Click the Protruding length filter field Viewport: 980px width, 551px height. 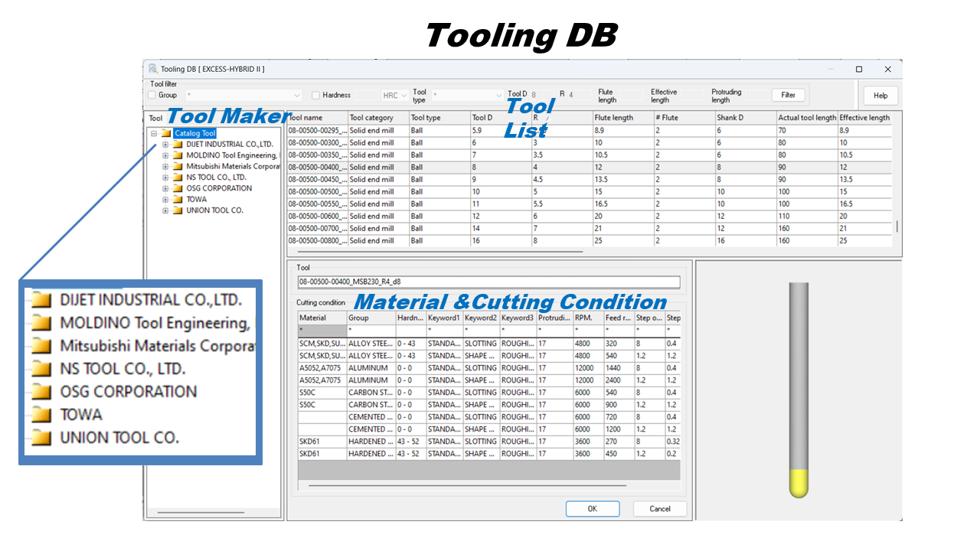756,96
